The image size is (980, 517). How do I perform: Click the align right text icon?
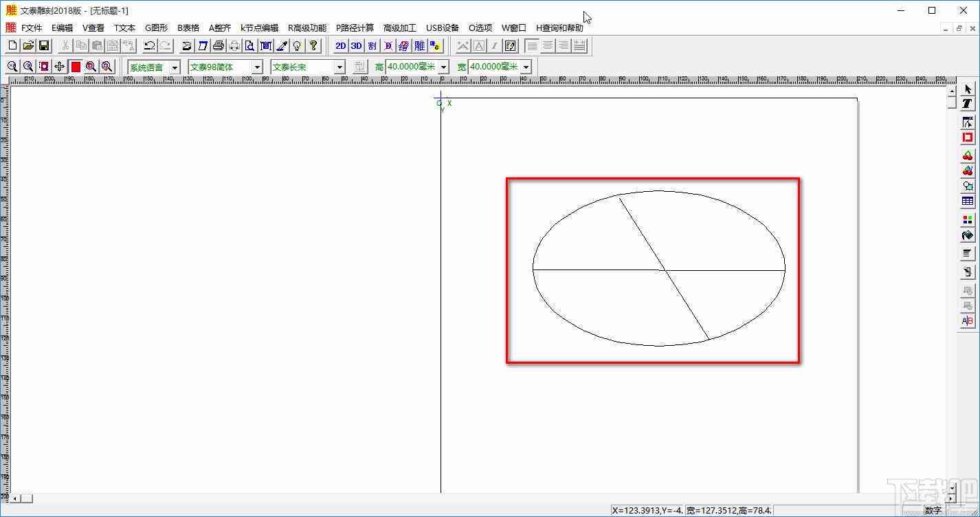tap(564, 46)
